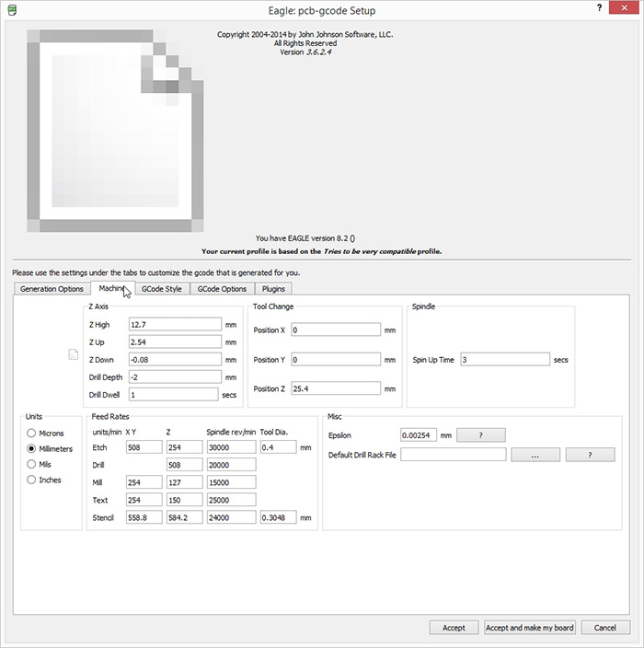Switch to the GCode Options tab
Image resolution: width=644 pixels, height=648 pixels.
coord(222,289)
